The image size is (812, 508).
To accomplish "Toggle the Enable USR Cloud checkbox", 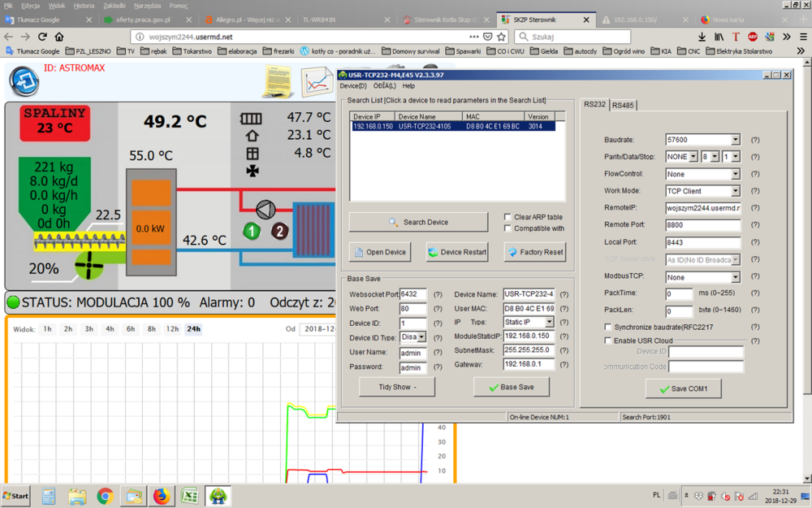I will [x=607, y=341].
